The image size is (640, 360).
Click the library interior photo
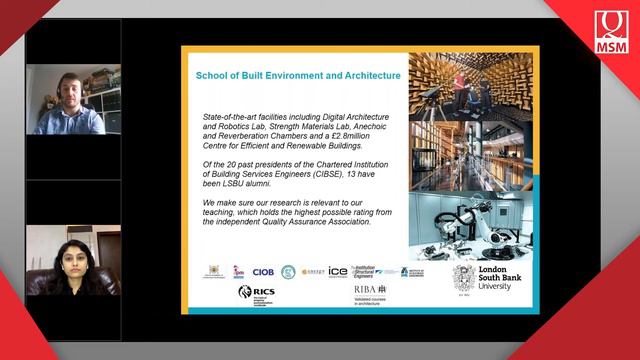click(471, 156)
